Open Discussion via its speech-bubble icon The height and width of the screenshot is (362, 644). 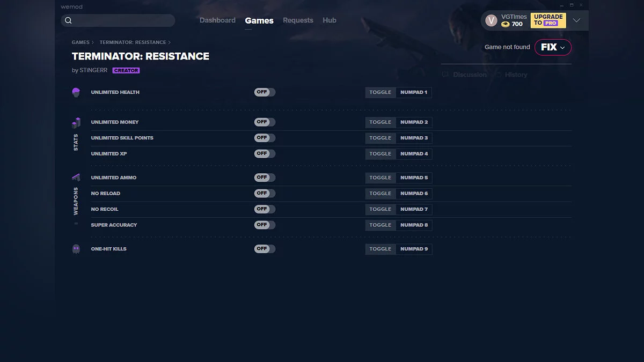445,75
